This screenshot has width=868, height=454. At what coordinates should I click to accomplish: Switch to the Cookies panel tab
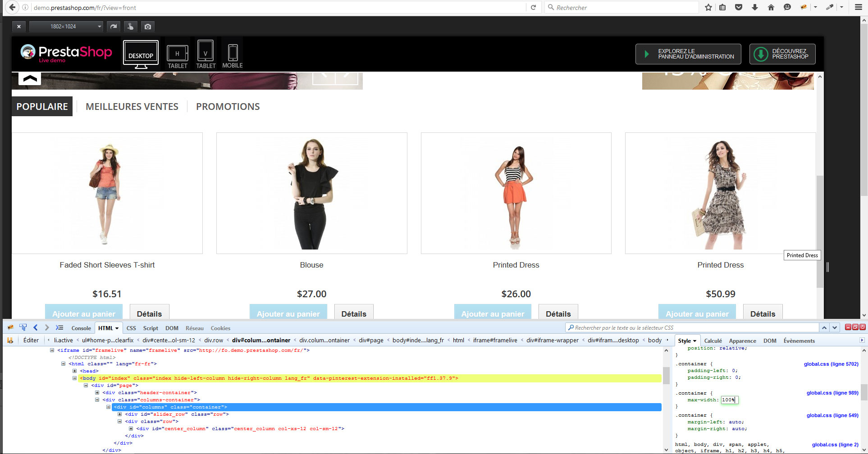click(x=220, y=328)
